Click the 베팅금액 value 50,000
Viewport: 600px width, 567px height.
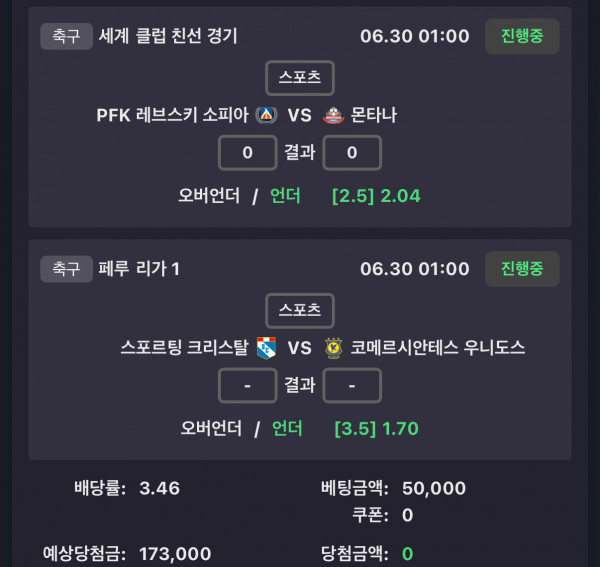[x=434, y=488]
